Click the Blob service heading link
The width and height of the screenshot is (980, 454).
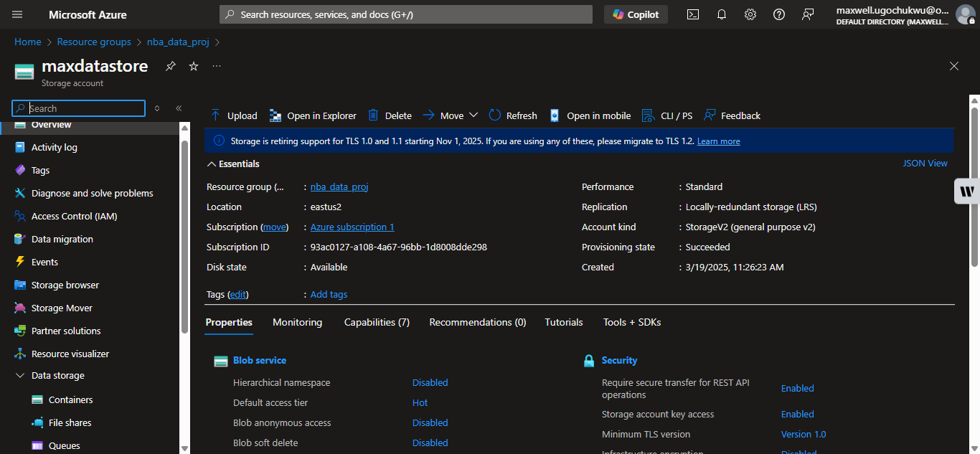[x=260, y=361]
